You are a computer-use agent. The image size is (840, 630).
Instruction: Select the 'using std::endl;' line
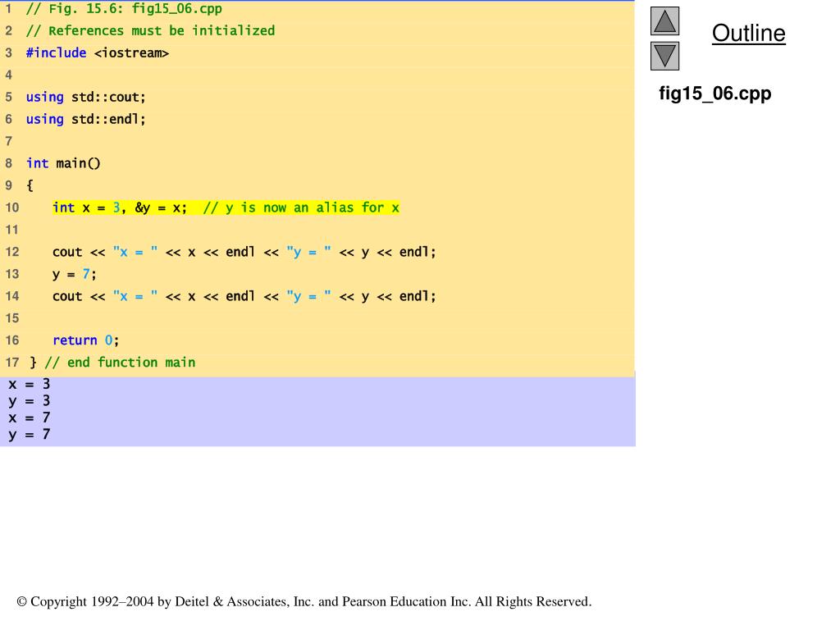85,119
